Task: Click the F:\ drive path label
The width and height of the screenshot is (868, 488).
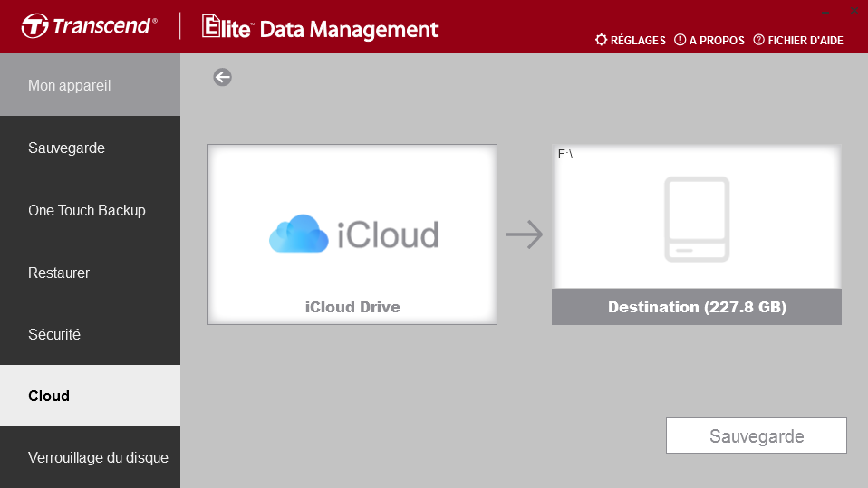Action: point(565,154)
